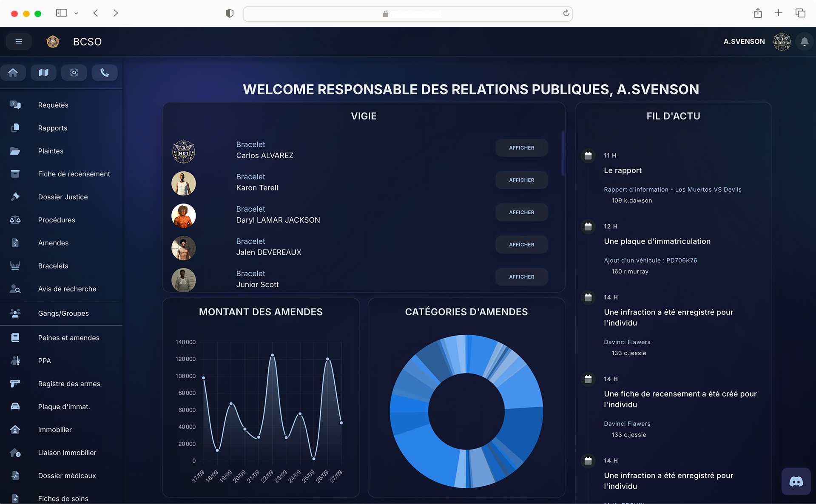
Task: Click Afficher for Daryl LAMAR JACKSON
Action: click(521, 212)
